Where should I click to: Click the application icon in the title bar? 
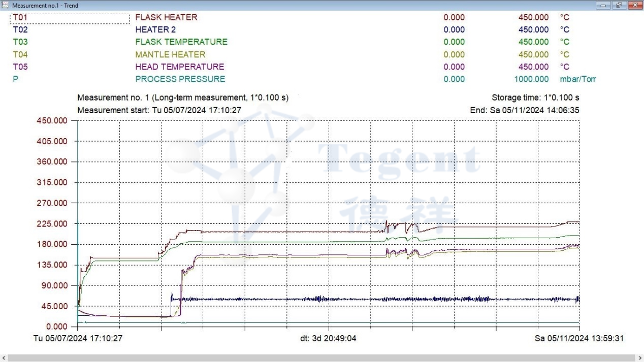(x=6, y=5)
